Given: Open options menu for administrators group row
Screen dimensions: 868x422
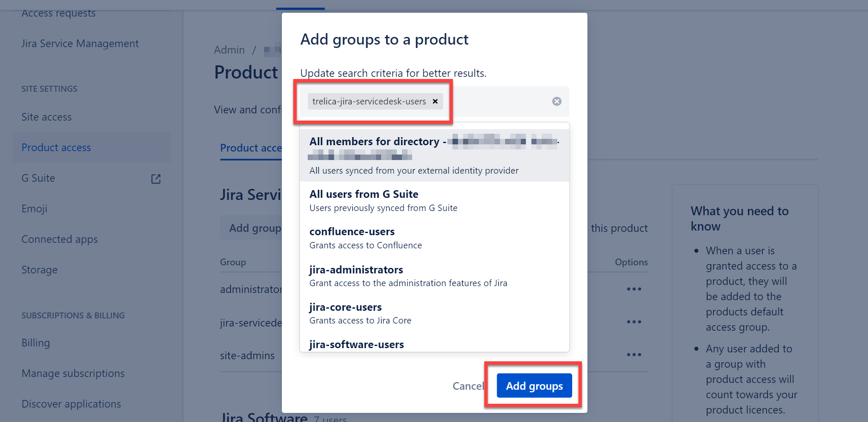Looking at the screenshot, I should pyautogui.click(x=634, y=289).
